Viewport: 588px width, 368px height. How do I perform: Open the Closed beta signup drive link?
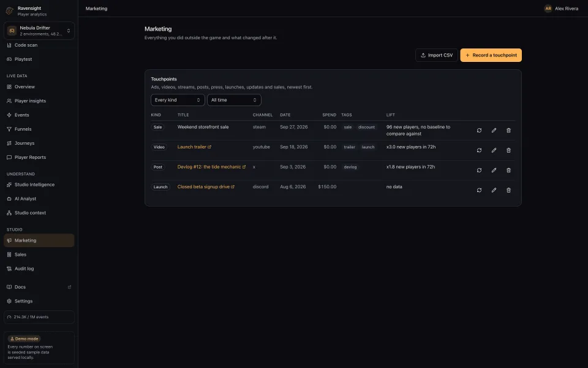tap(206, 186)
